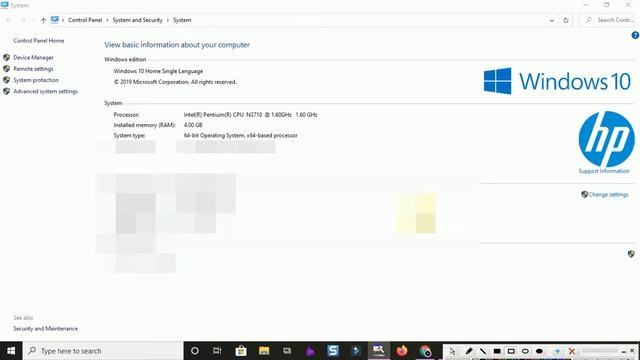Click the System window title icon
Image resolution: width=640 pixels, height=360 pixels.
click(x=4, y=5)
